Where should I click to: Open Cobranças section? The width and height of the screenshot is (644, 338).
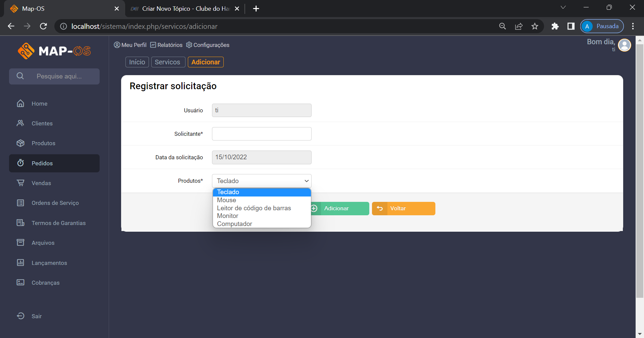[54, 283]
